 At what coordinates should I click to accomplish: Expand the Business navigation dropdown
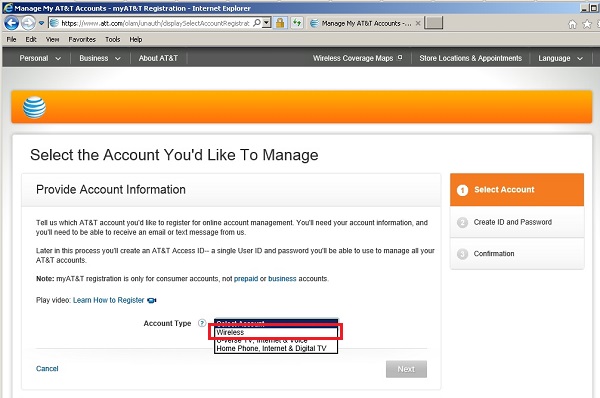(99, 58)
